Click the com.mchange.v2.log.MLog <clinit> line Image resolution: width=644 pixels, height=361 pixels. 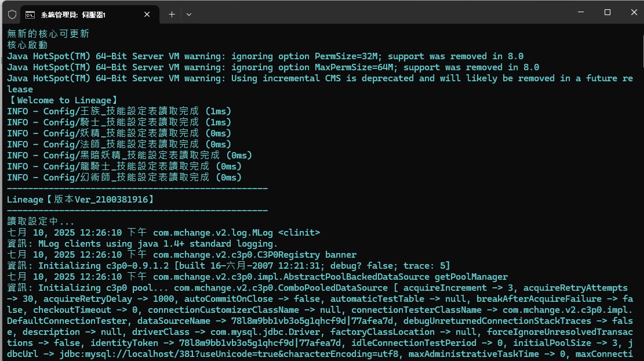163,233
